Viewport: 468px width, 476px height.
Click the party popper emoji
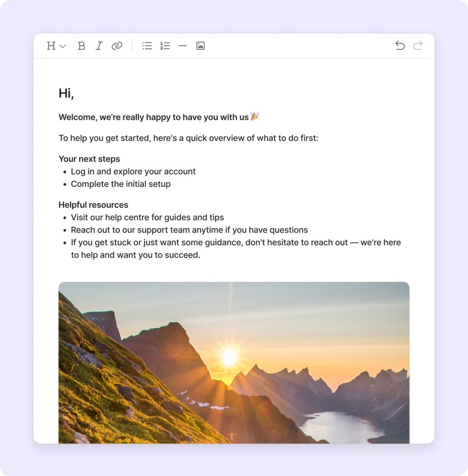pos(255,116)
